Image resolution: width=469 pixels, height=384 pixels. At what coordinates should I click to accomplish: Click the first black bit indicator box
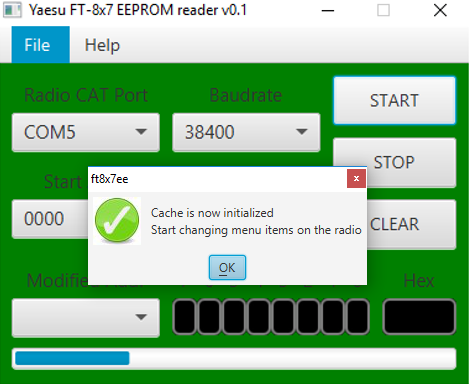point(184,317)
